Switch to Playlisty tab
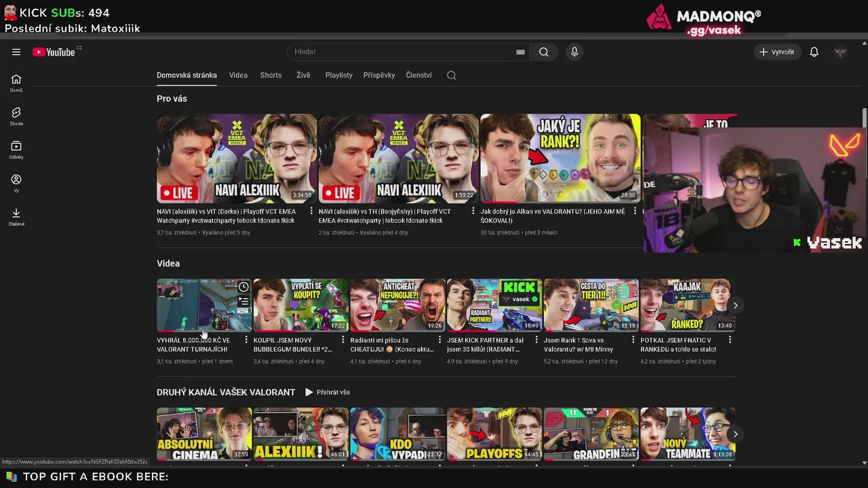The image size is (868, 488). point(338,75)
